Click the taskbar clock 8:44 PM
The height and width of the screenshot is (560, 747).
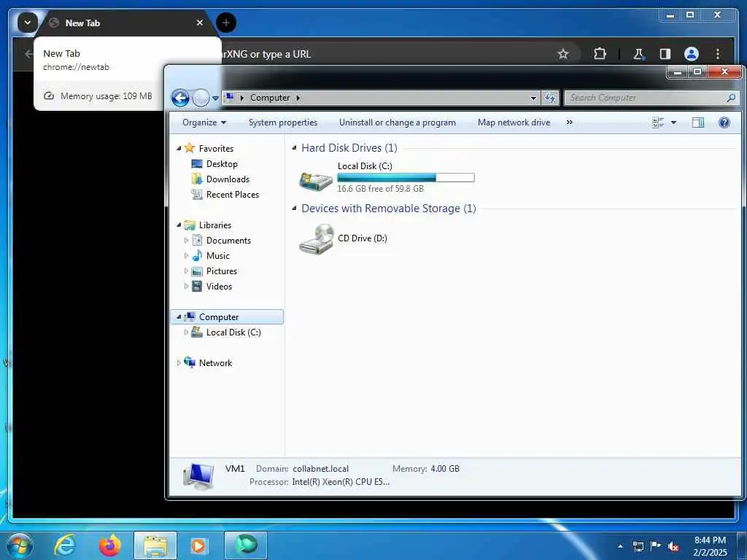[710, 540]
